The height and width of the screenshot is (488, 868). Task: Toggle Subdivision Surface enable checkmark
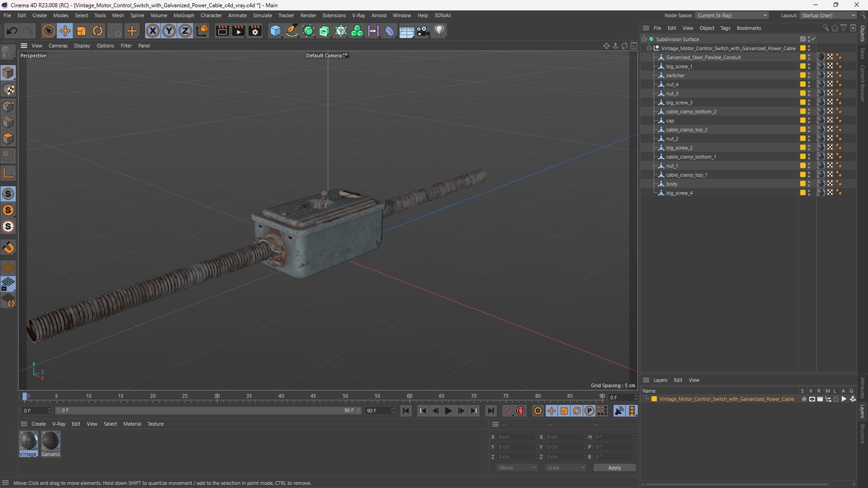tap(813, 39)
